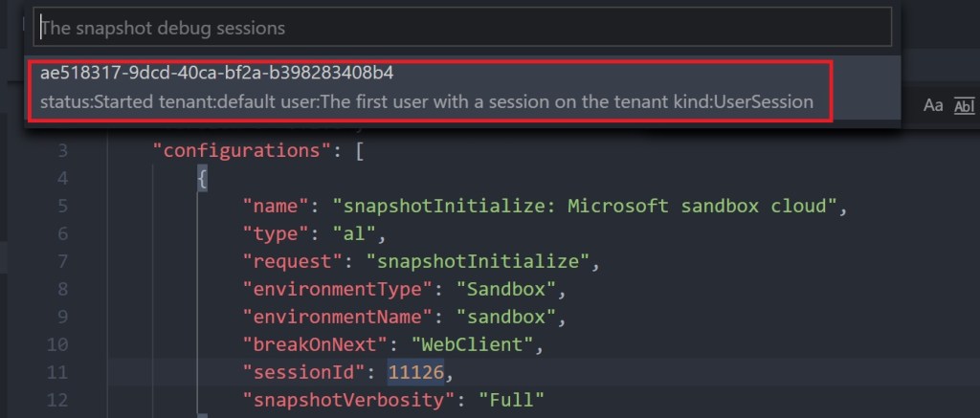Toggle Match Whole Word in find widget

pos(963,106)
